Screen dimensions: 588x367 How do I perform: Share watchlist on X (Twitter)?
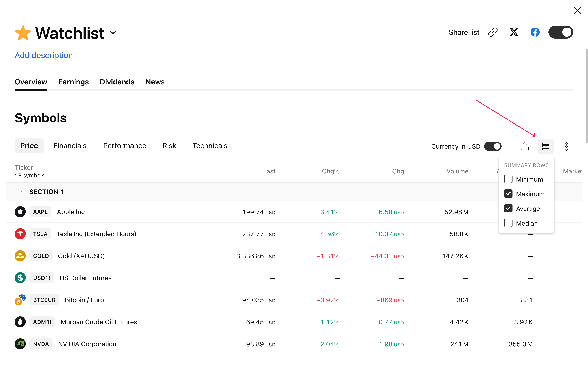click(514, 32)
